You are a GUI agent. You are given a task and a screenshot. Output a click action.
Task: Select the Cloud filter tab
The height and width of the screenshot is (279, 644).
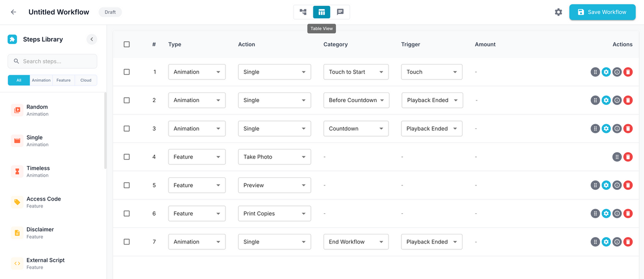86,80
